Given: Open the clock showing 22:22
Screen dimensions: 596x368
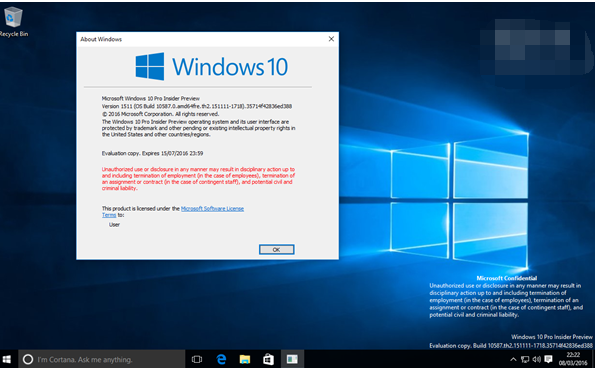Looking at the screenshot, I should 573,359.
